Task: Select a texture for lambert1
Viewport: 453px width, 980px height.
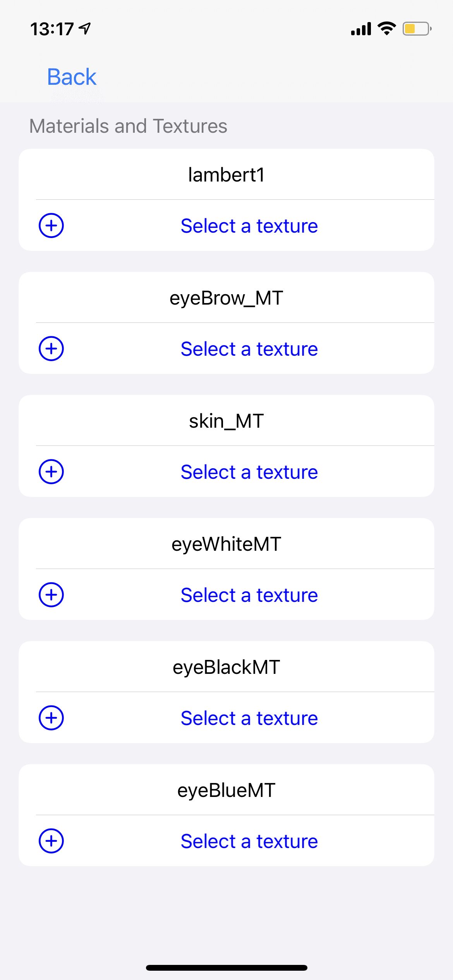Action: tap(249, 226)
